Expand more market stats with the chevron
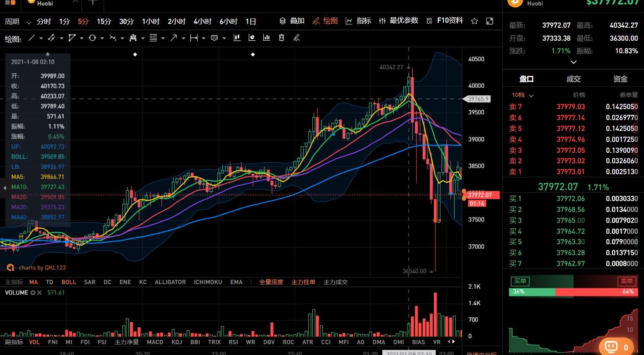Image resolution: width=644 pixels, height=355 pixels. click(x=573, y=62)
